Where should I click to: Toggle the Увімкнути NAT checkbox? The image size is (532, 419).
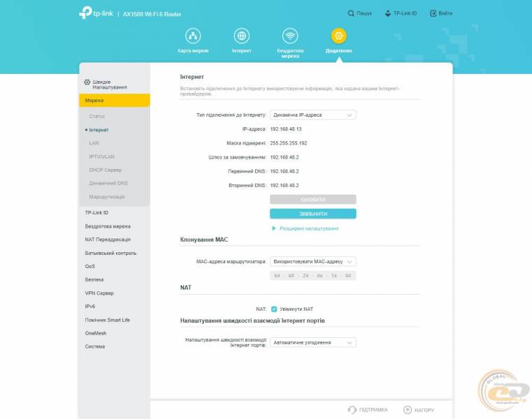[274, 309]
